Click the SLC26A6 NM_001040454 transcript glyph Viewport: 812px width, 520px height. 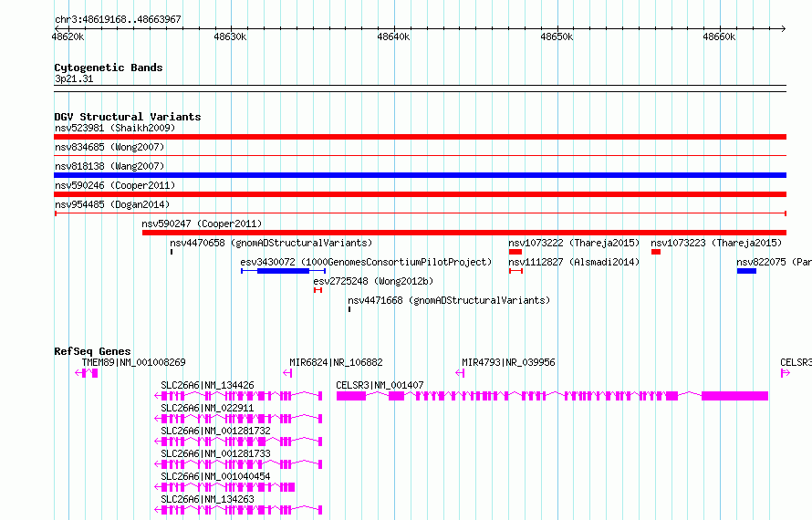[224, 487]
